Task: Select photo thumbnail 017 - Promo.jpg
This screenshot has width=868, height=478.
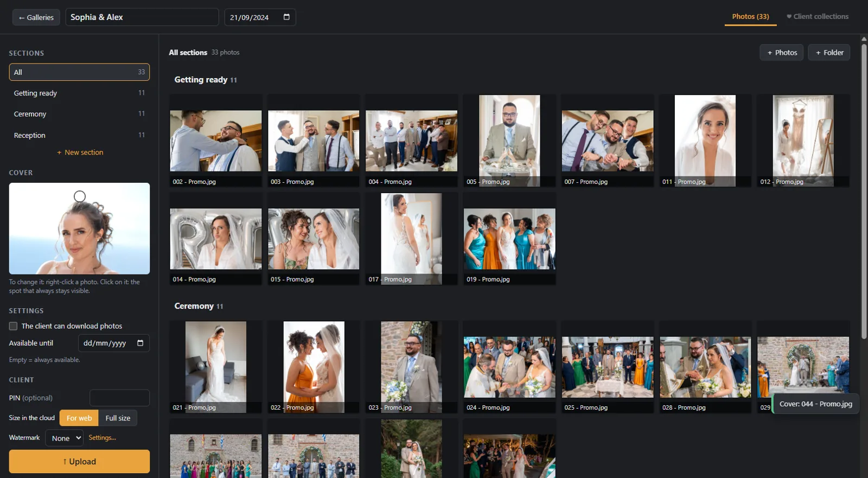Action: [412, 239]
